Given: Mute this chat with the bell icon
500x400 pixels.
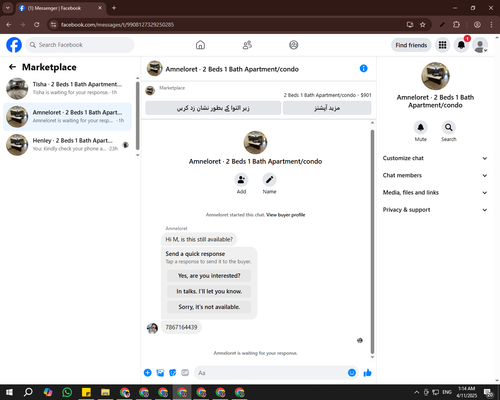Looking at the screenshot, I should pyautogui.click(x=421, y=127).
